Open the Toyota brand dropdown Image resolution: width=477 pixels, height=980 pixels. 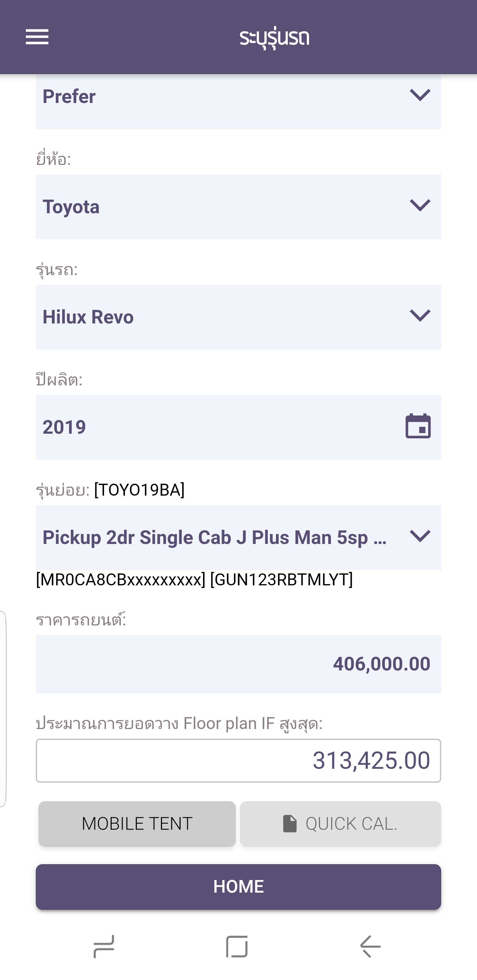[238, 207]
